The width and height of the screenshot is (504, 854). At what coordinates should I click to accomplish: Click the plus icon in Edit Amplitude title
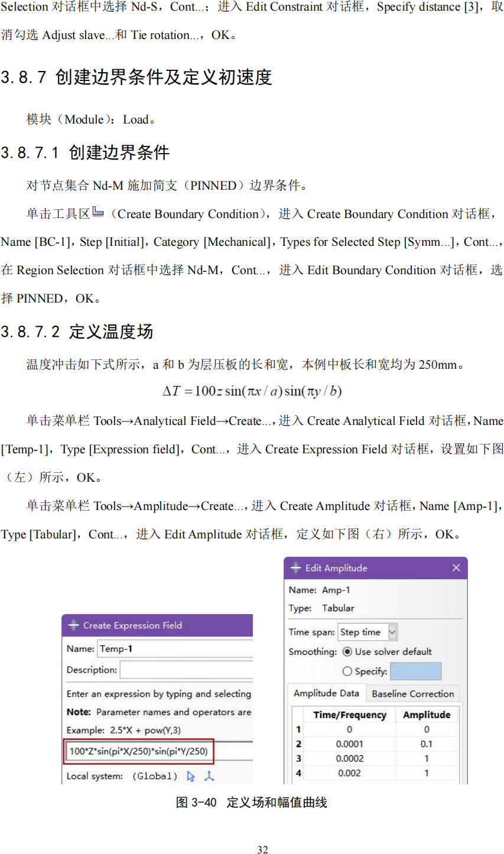point(296,567)
